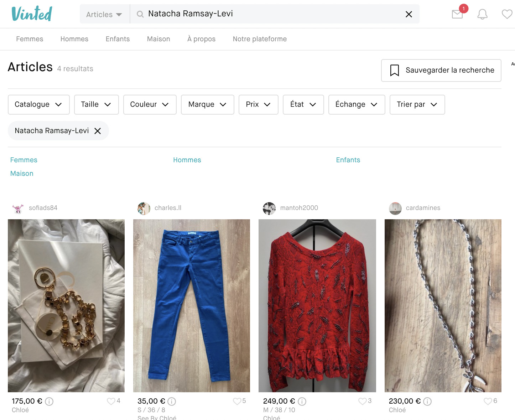Expand the Catalogue filter
The width and height of the screenshot is (515, 420).
pos(38,105)
